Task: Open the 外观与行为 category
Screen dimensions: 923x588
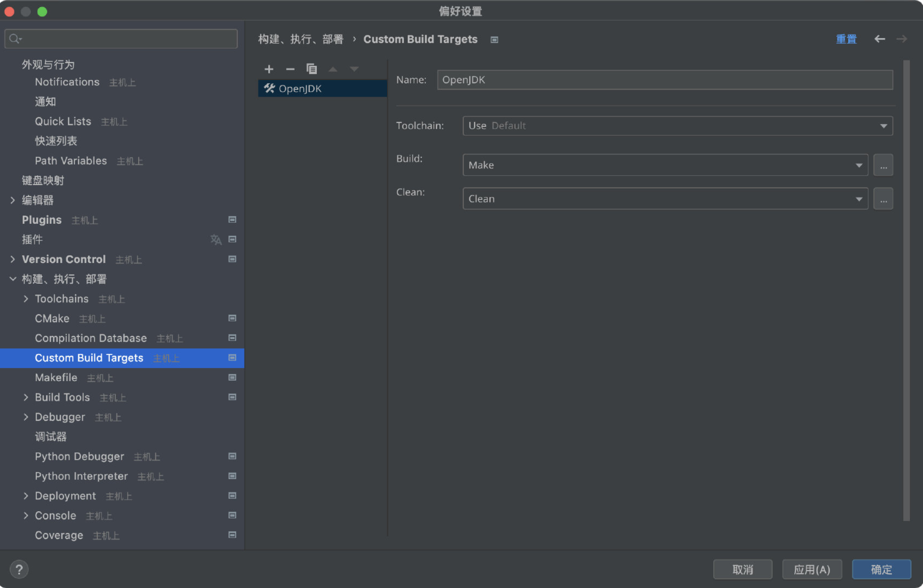Action: coord(48,65)
